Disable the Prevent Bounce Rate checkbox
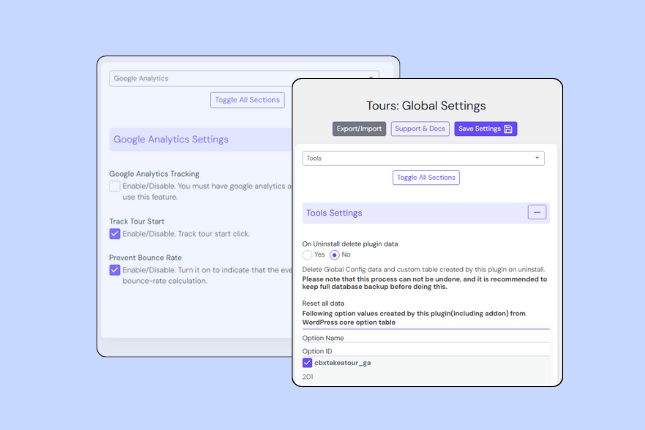Viewport: 645px width, 430px height. tap(115, 270)
